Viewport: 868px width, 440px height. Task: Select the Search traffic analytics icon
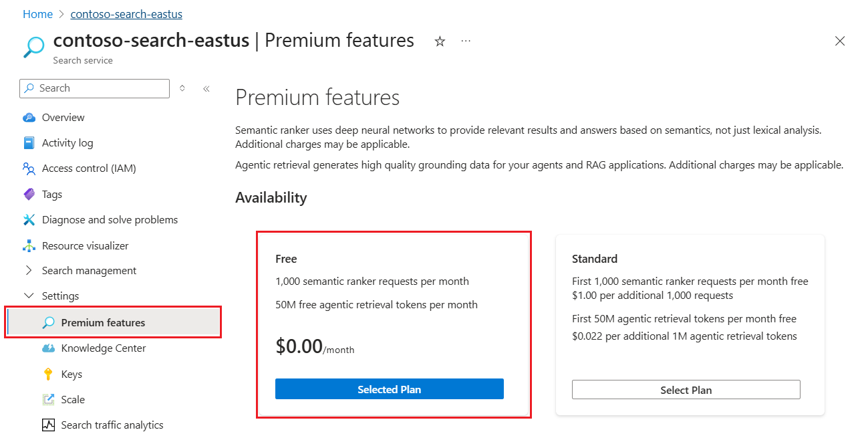coord(46,425)
